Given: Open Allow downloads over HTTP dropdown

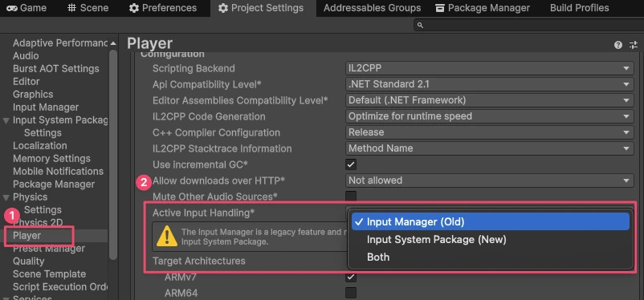Looking at the screenshot, I should [489, 180].
